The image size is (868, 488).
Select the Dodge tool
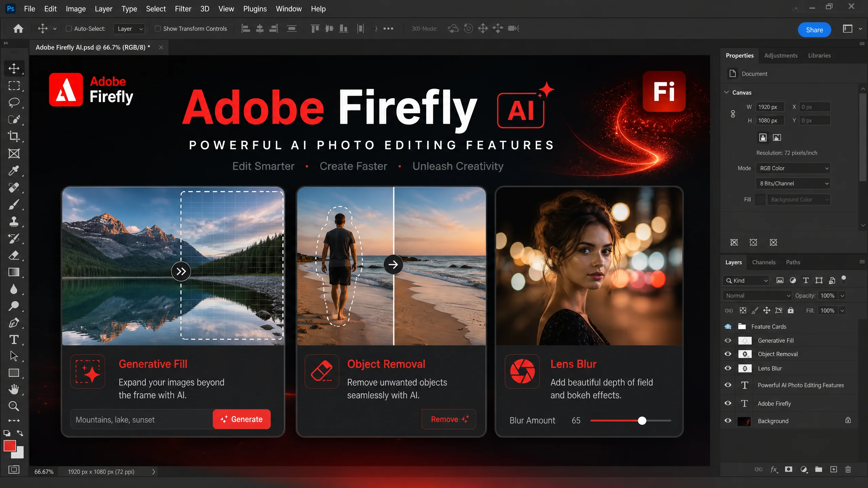(14, 306)
